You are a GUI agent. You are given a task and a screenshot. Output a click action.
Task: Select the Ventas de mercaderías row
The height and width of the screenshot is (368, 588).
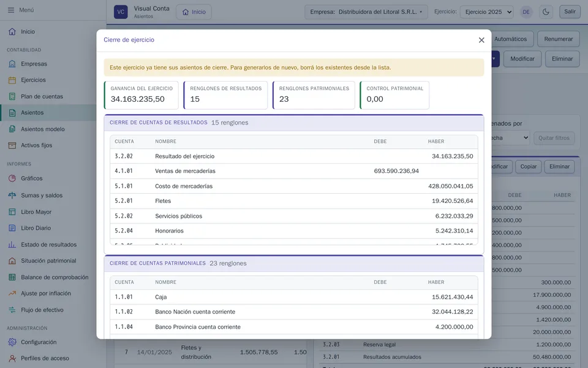293,171
